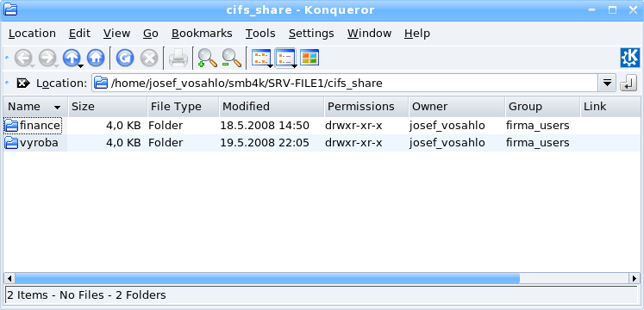Print using the printer icon
The height and width of the screenshot is (310, 644).
(x=178, y=59)
